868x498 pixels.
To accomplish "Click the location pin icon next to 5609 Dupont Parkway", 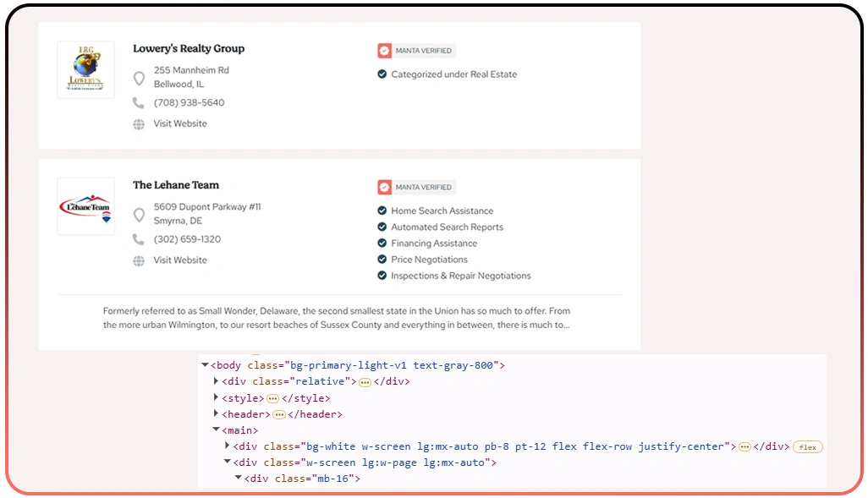I will coord(139,215).
